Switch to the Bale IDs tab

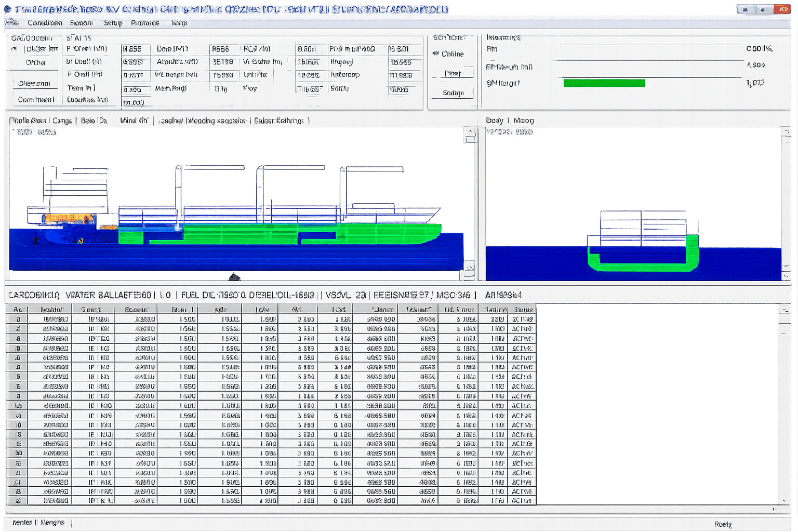coord(94,121)
